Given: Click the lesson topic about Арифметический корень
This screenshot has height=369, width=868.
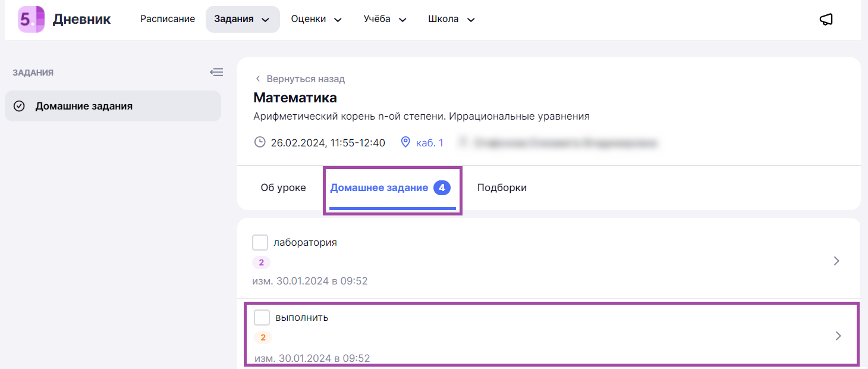Looking at the screenshot, I should point(421,117).
